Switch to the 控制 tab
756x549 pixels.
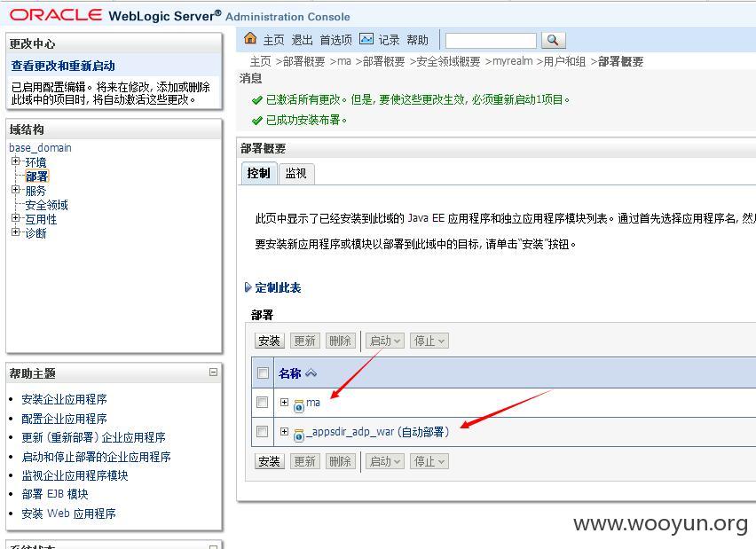tap(258, 174)
